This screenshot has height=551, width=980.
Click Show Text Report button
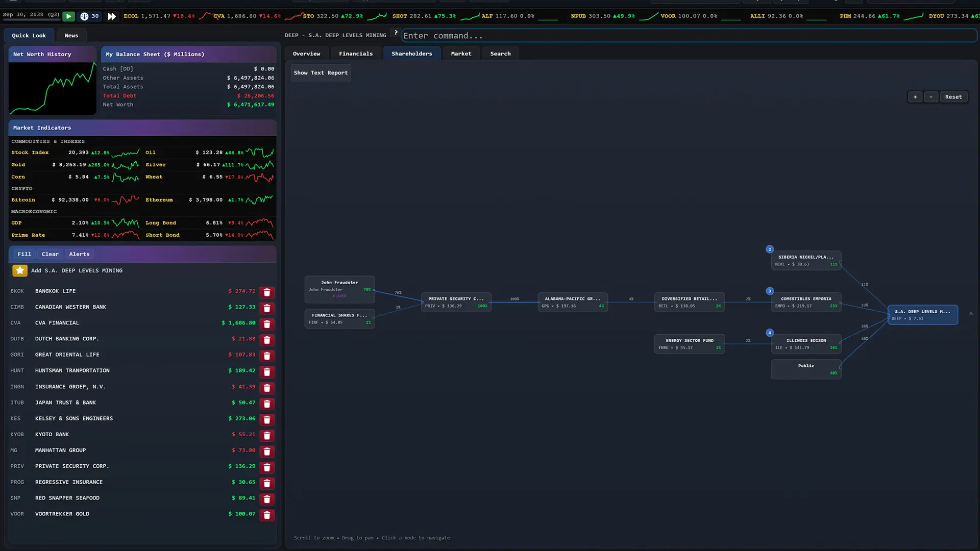coord(321,73)
